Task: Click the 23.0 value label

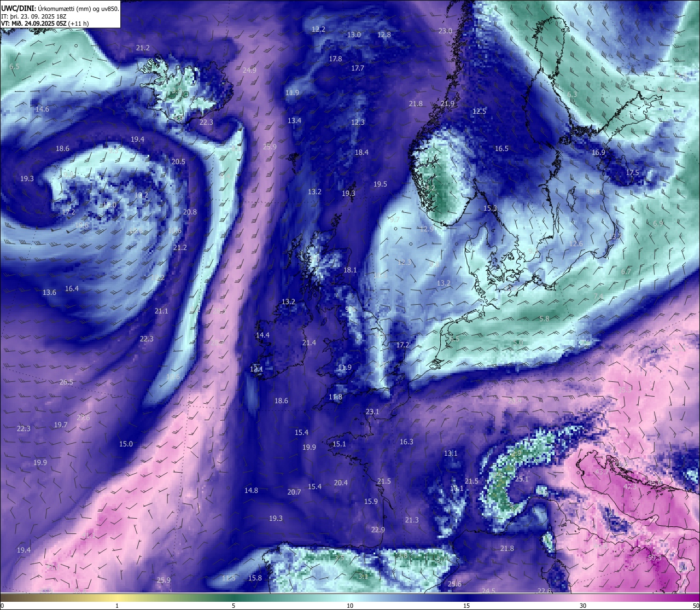Action: point(445,31)
